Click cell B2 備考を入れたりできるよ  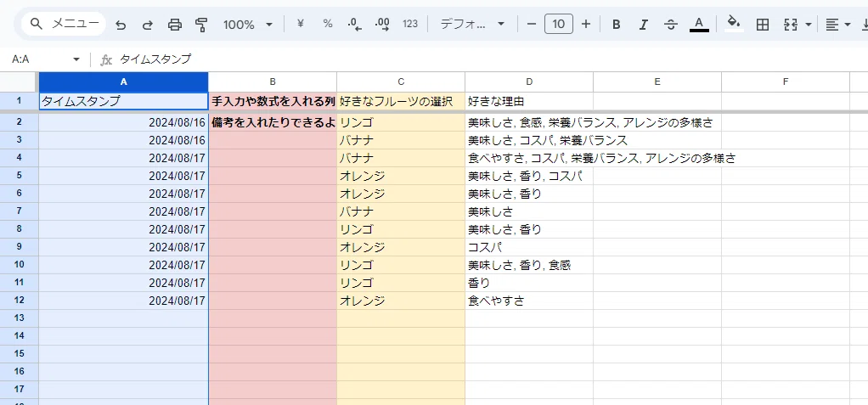pyautogui.click(x=273, y=123)
